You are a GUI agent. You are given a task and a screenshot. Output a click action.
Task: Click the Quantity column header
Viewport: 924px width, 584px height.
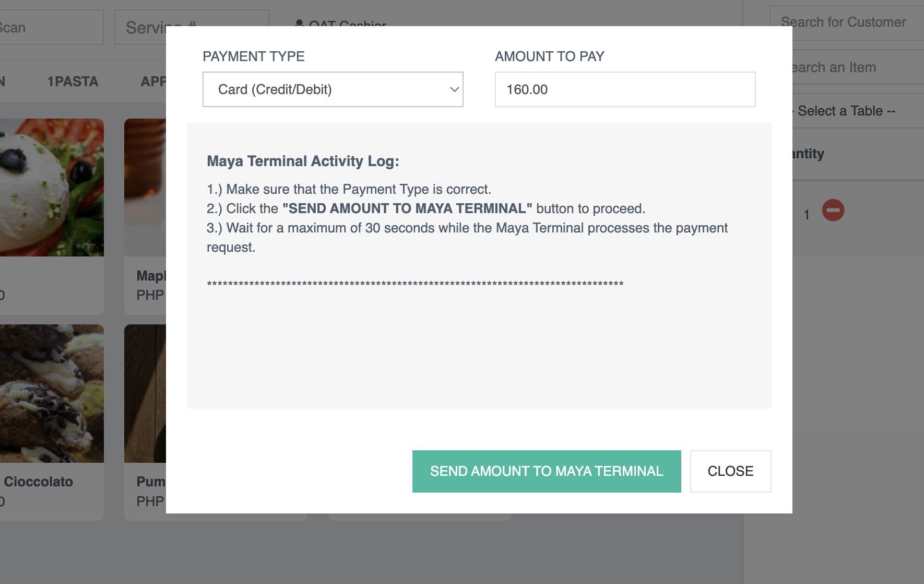pos(807,154)
